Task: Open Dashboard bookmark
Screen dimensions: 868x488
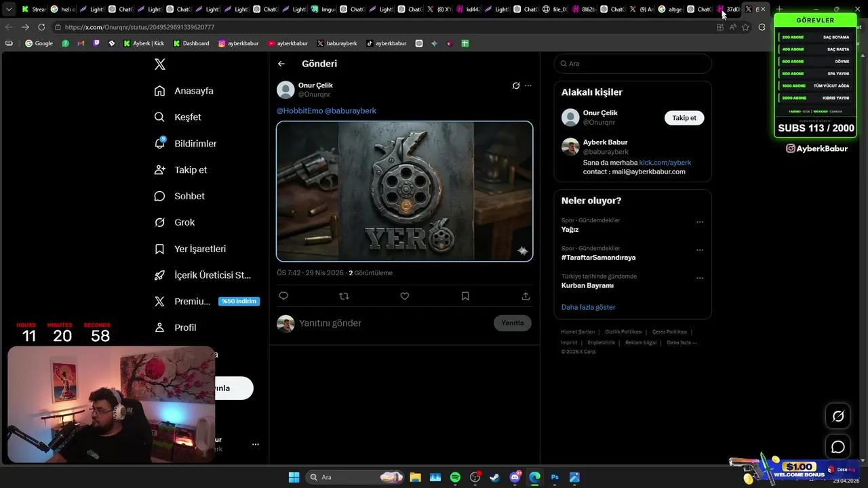Action: point(191,43)
